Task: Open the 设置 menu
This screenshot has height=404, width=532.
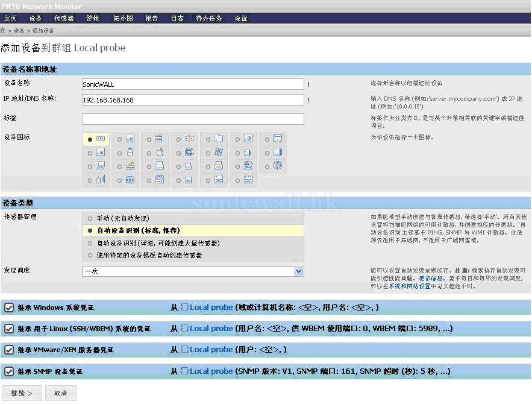Action: click(241, 18)
